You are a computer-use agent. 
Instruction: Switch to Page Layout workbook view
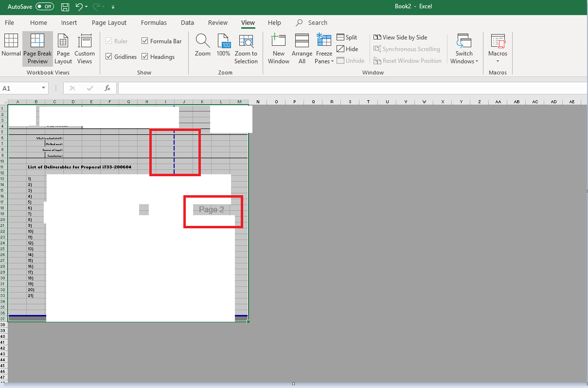pyautogui.click(x=63, y=49)
